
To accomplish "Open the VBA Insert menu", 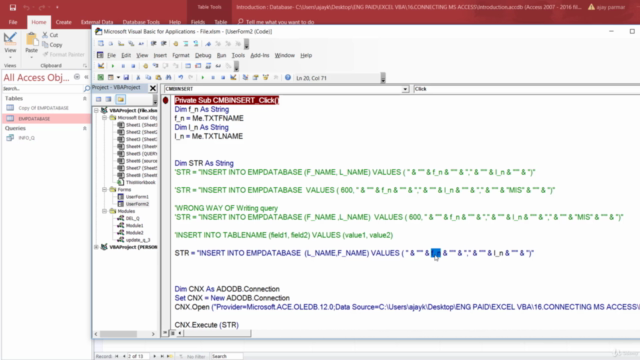I will point(160,56).
